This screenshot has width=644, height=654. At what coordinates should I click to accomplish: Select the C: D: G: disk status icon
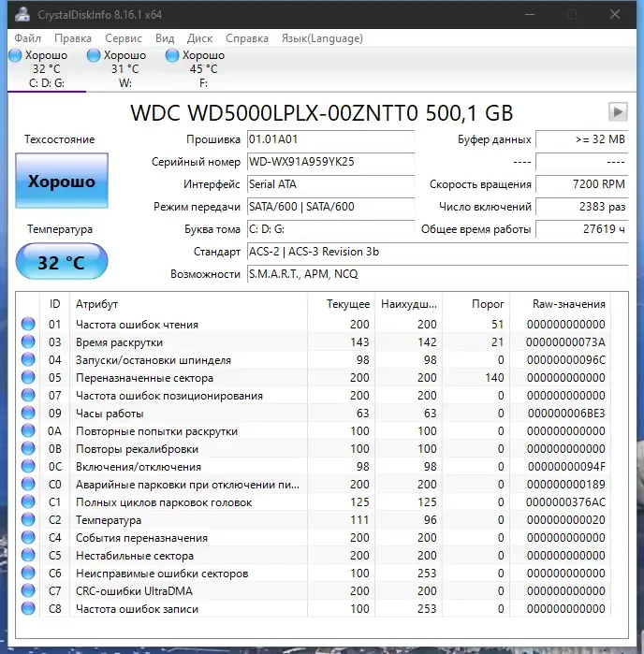(15, 55)
